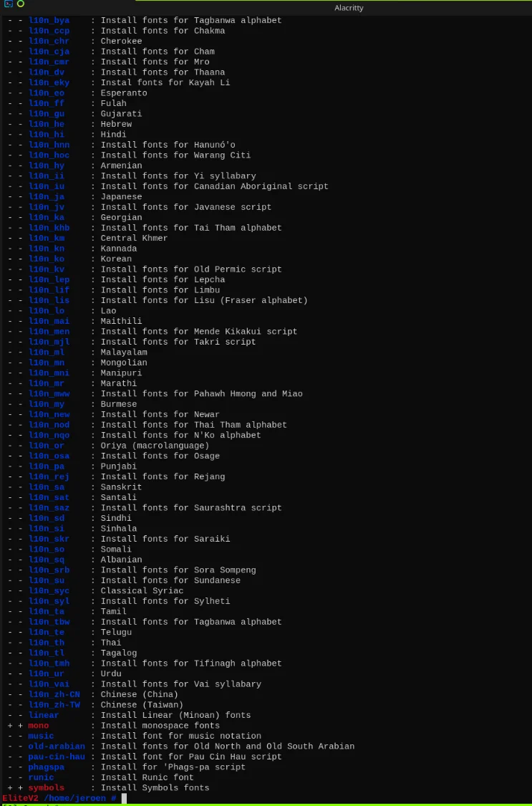Click the runic flag name
Image resolution: width=532 pixels, height=806 pixels.
pyautogui.click(x=42, y=777)
